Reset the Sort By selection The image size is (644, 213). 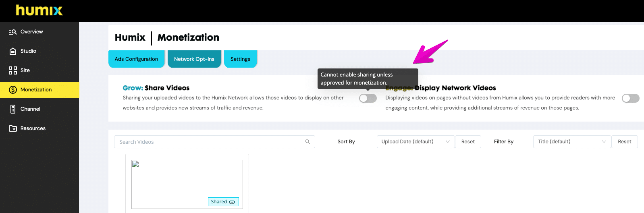click(x=468, y=142)
